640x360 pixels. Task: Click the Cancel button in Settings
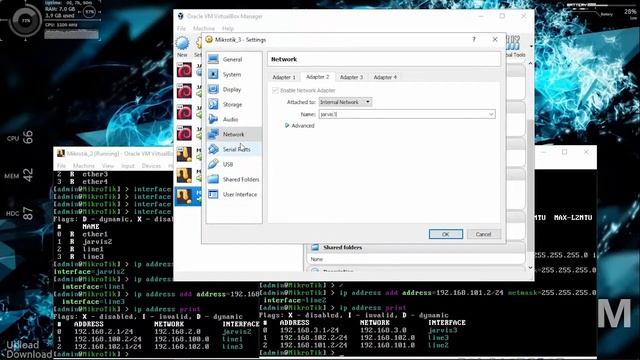483,234
